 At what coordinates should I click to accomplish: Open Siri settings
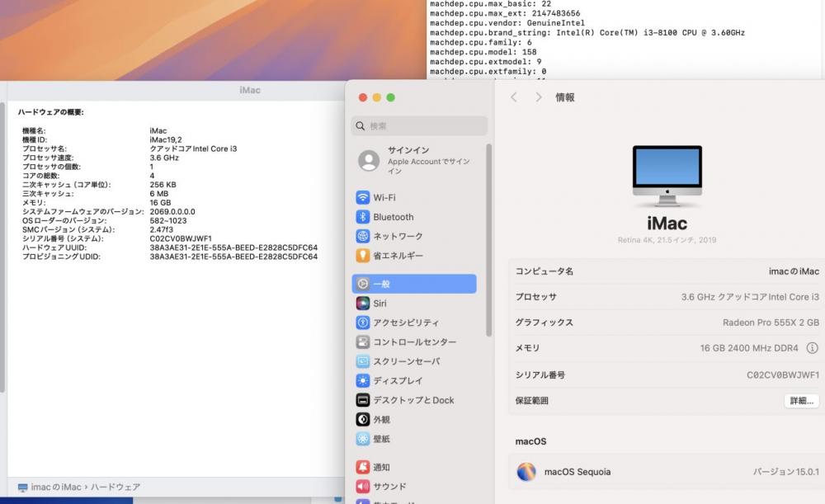point(379,304)
